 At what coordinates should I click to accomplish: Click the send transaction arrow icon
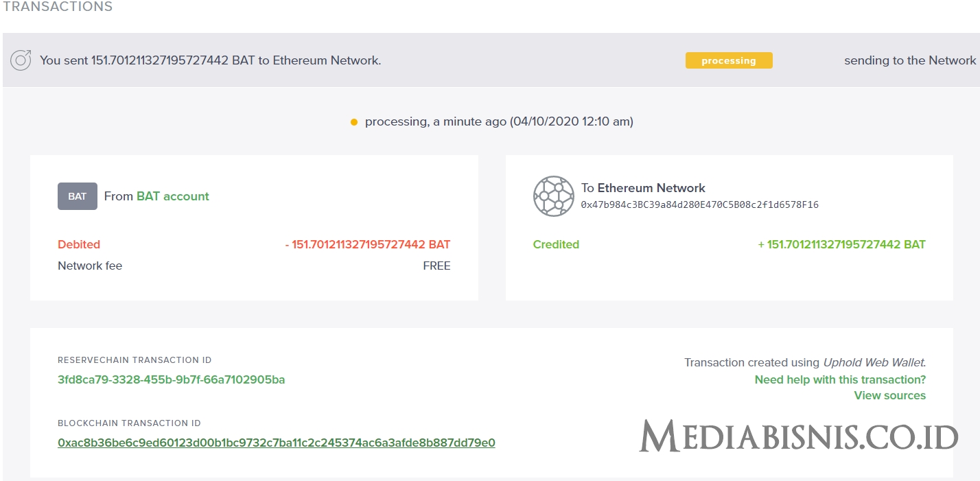point(21,60)
